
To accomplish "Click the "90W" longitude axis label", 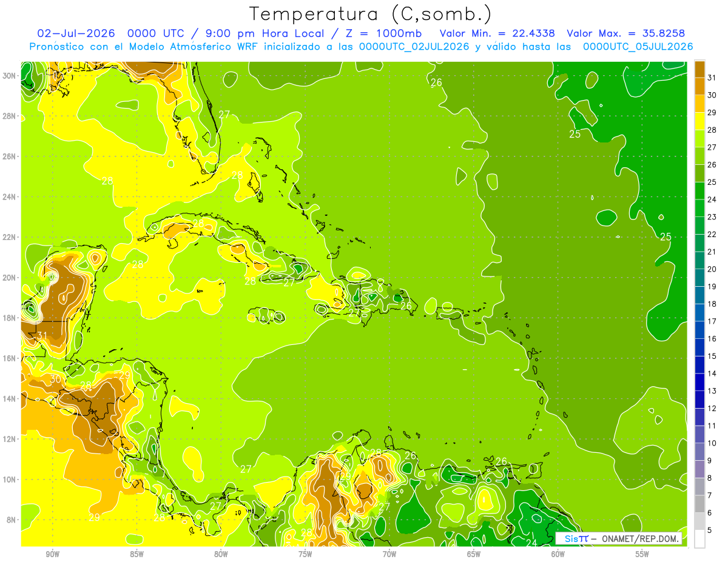I will pos(52,554).
